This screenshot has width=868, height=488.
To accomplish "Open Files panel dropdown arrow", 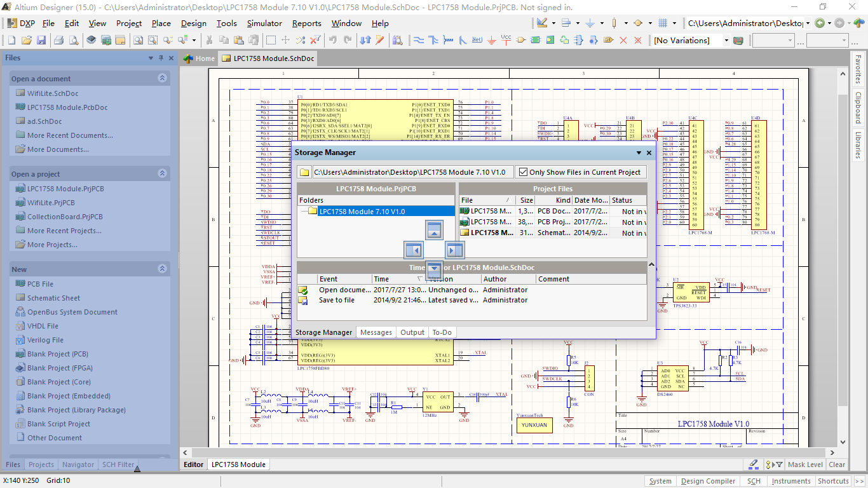I will point(151,58).
